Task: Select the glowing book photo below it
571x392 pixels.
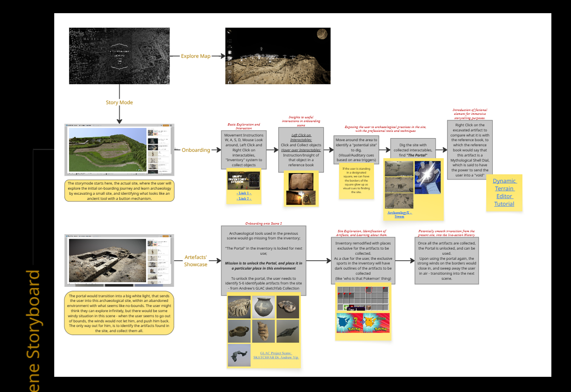Action: pos(301,198)
